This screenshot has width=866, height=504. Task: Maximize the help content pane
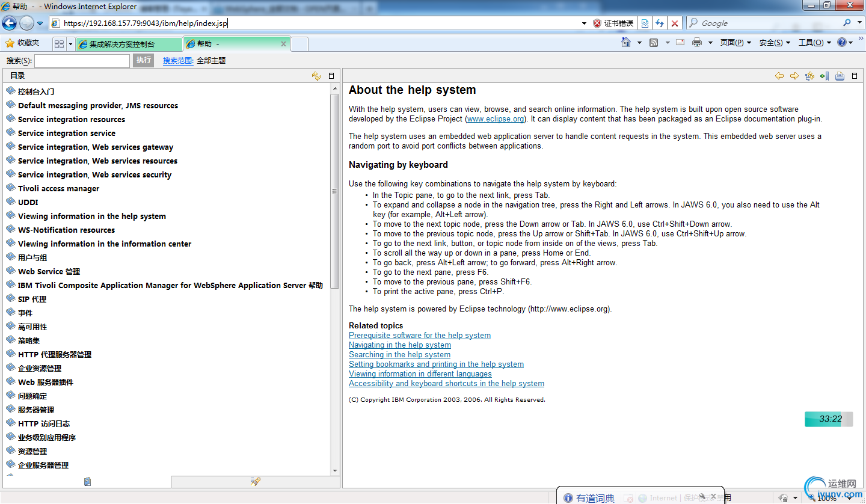click(855, 76)
